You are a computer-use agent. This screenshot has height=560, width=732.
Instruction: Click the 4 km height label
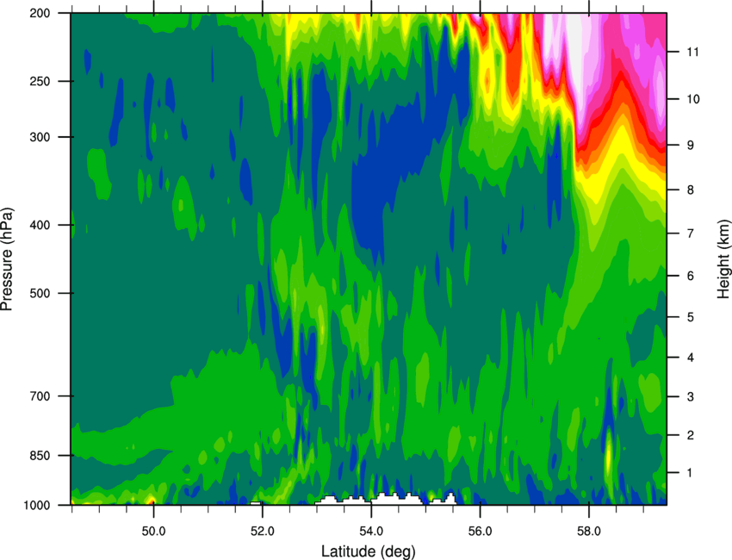(690, 358)
